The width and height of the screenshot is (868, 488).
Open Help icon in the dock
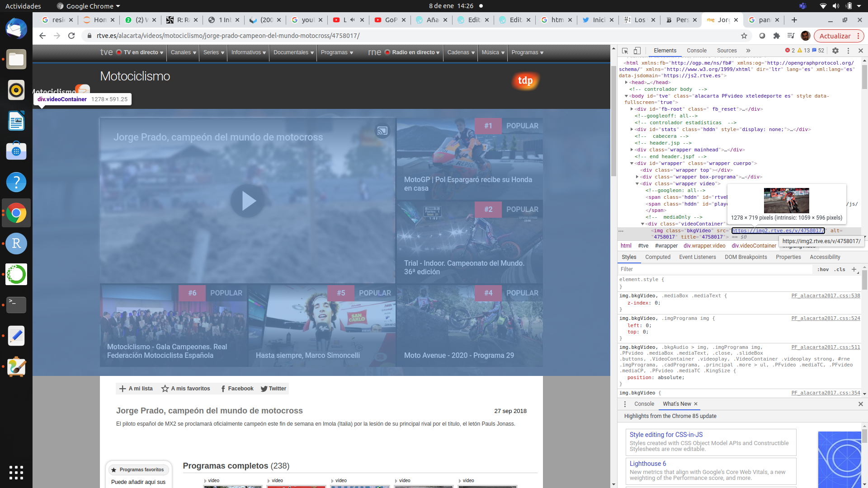point(16,182)
